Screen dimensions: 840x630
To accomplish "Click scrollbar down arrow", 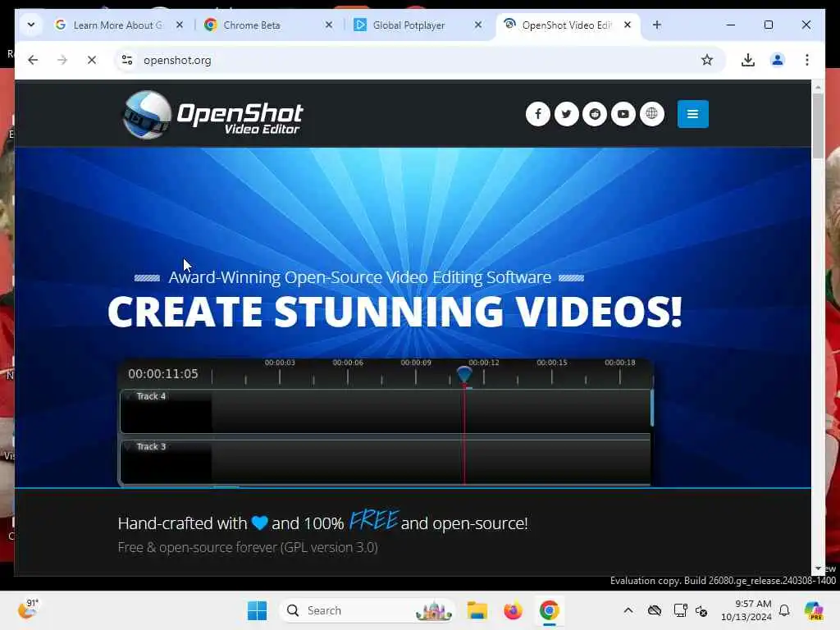I will coord(818,568).
